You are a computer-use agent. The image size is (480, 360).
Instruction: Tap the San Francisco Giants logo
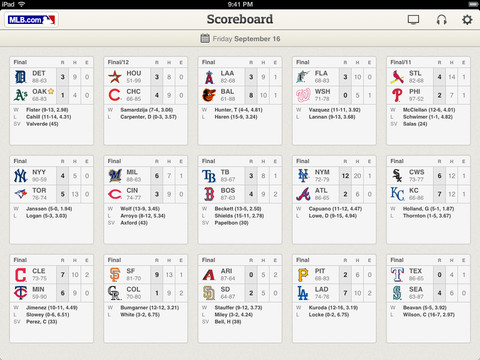coord(115,275)
